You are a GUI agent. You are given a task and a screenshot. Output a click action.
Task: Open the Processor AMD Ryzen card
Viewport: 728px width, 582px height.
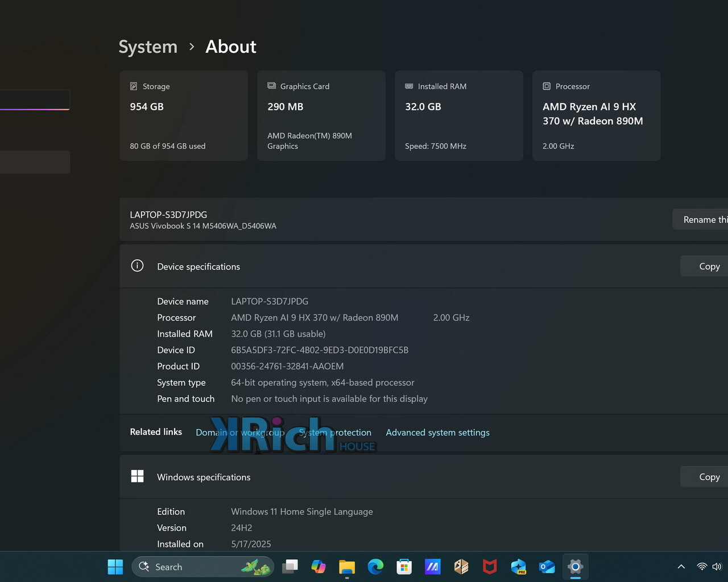pos(597,115)
